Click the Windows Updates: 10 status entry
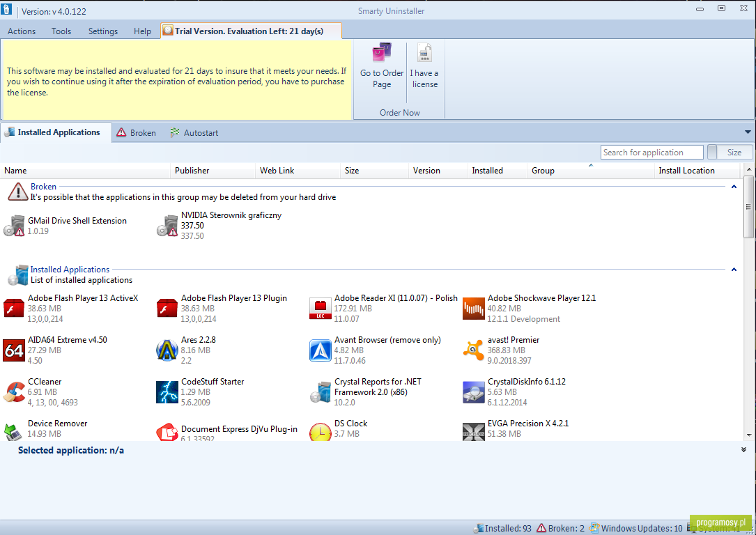 636,528
